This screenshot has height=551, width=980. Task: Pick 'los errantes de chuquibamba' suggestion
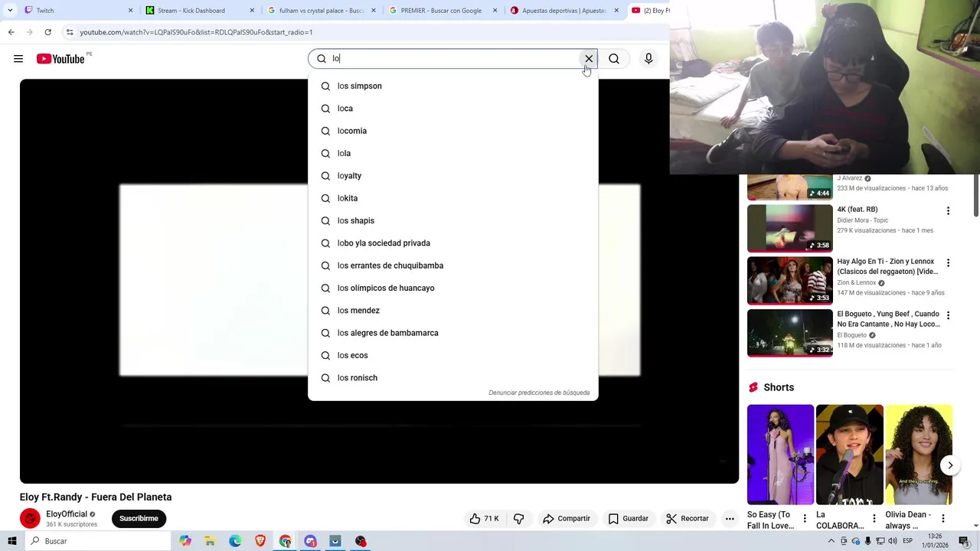[x=453, y=266]
